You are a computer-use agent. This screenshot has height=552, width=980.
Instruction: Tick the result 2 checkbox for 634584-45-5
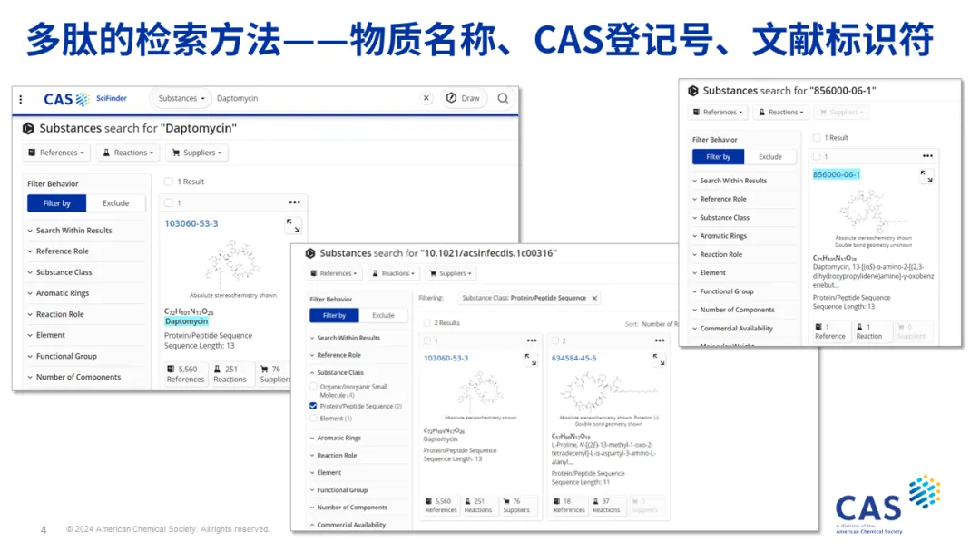[x=555, y=340]
